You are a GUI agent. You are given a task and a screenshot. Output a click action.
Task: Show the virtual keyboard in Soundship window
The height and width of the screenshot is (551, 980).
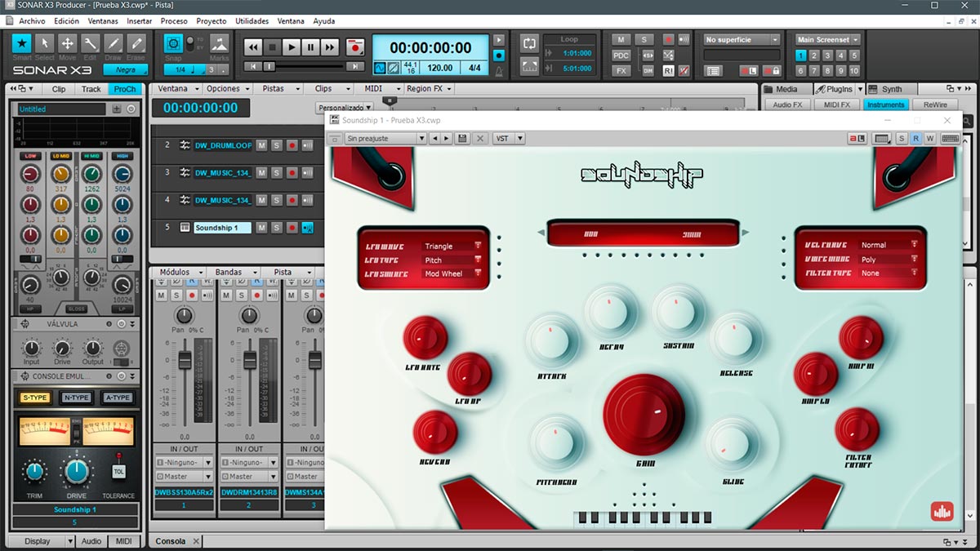[x=950, y=139]
